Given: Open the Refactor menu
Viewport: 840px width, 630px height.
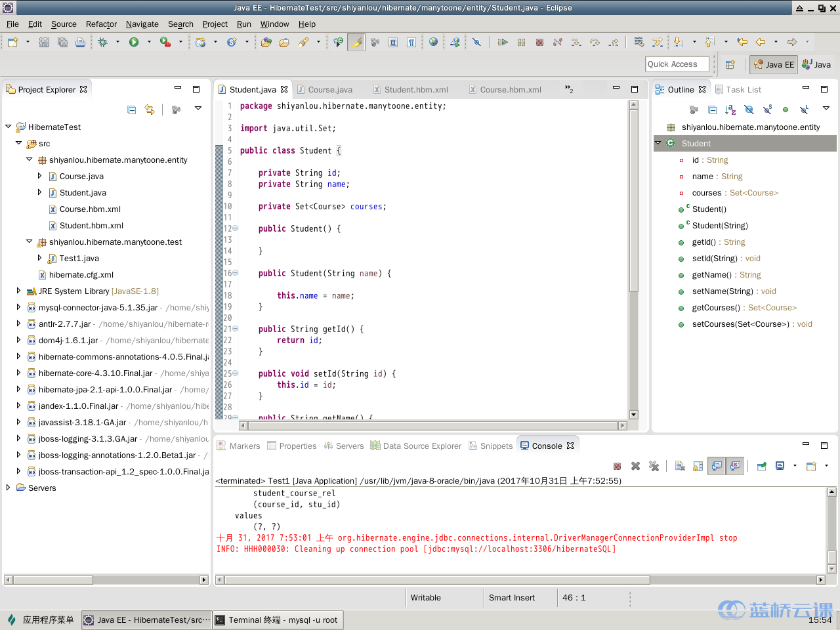Looking at the screenshot, I should point(101,24).
